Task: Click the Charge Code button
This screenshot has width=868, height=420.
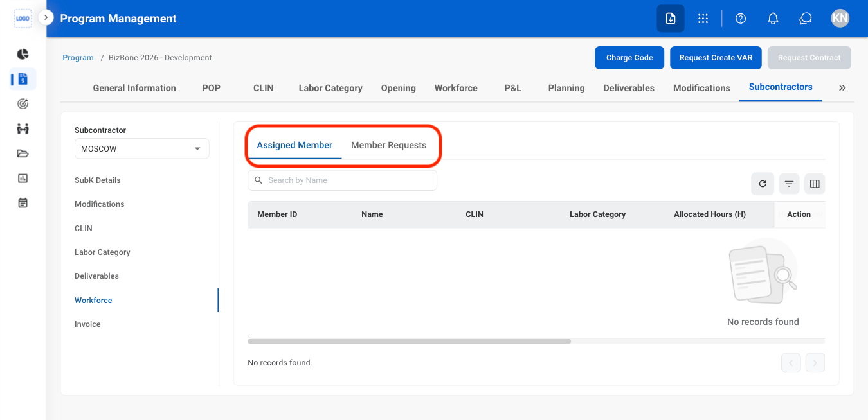Action: [x=629, y=58]
